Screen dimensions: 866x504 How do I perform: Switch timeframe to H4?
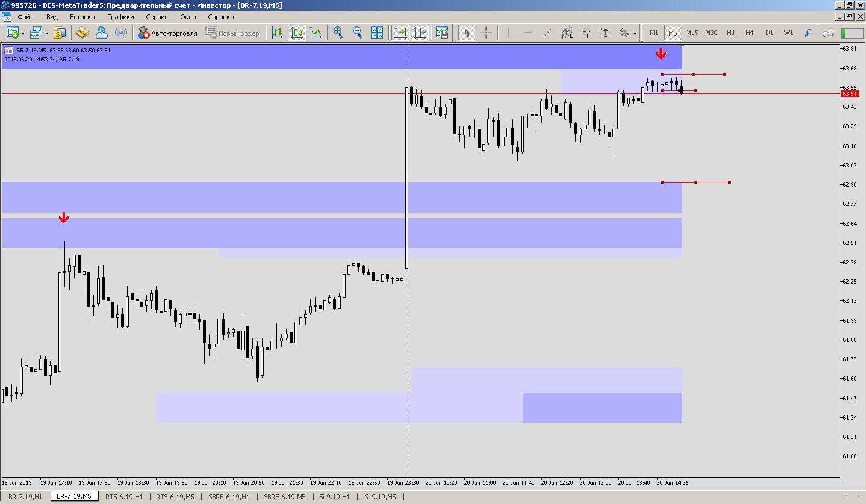(750, 33)
